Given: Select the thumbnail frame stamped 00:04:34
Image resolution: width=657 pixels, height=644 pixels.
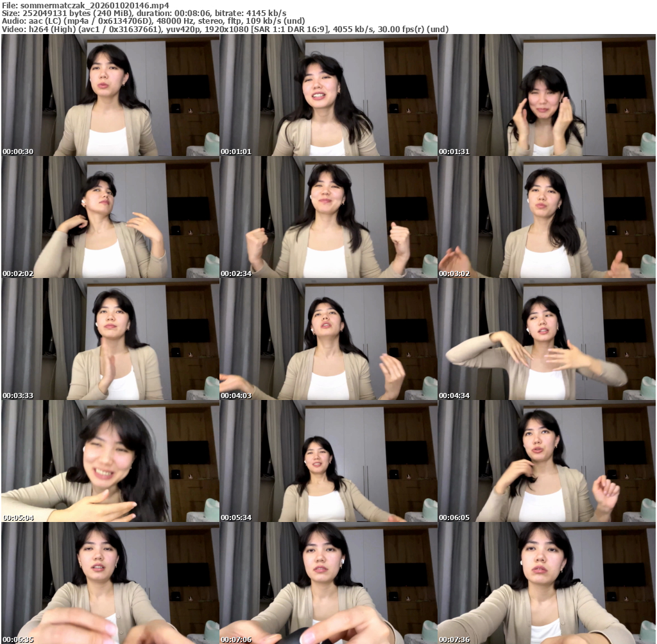Looking at the screenshot, I should (x=547, y=339).
